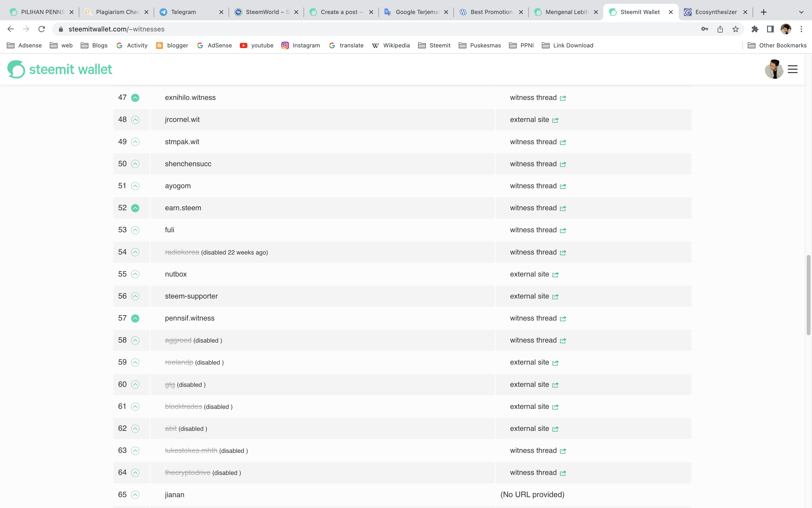
Task: Toggle the browser side panel icon
Action: (x=770, y=29)
